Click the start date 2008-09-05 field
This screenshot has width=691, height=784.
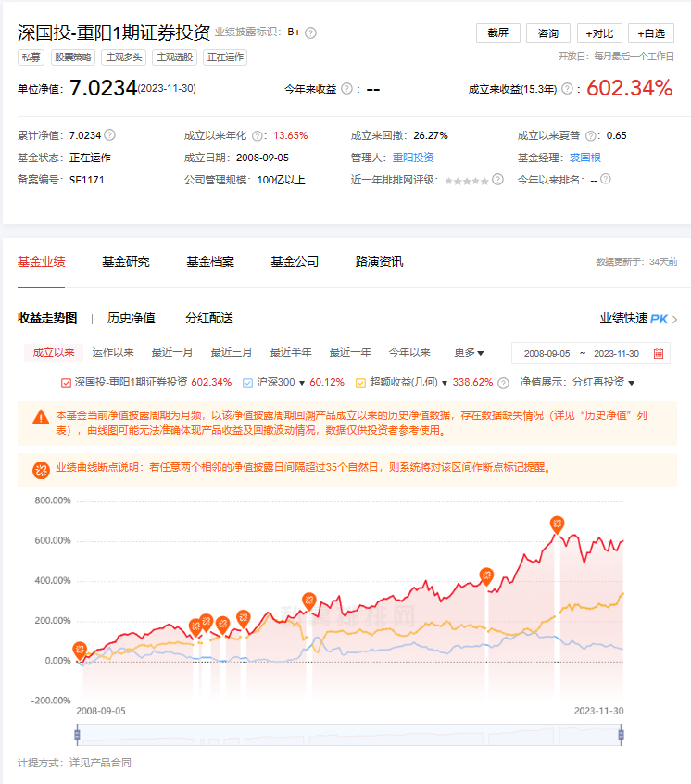coord(547,353)
